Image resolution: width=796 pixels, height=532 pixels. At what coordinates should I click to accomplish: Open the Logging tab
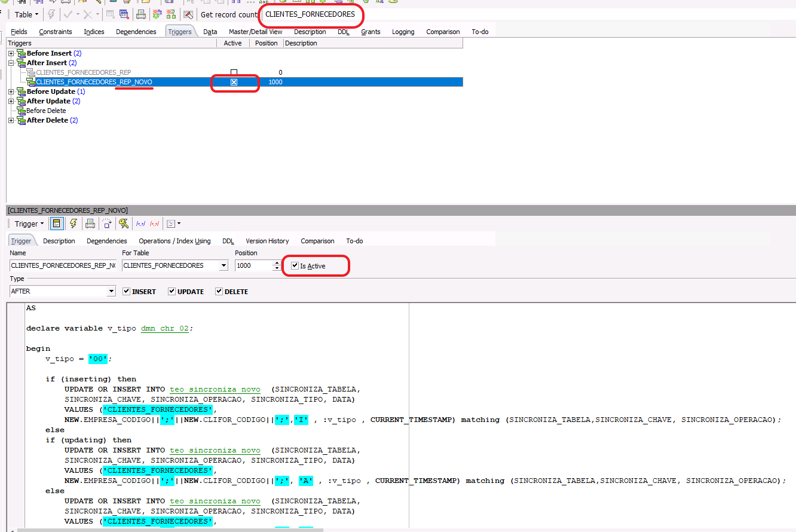(x=403, y=32)
